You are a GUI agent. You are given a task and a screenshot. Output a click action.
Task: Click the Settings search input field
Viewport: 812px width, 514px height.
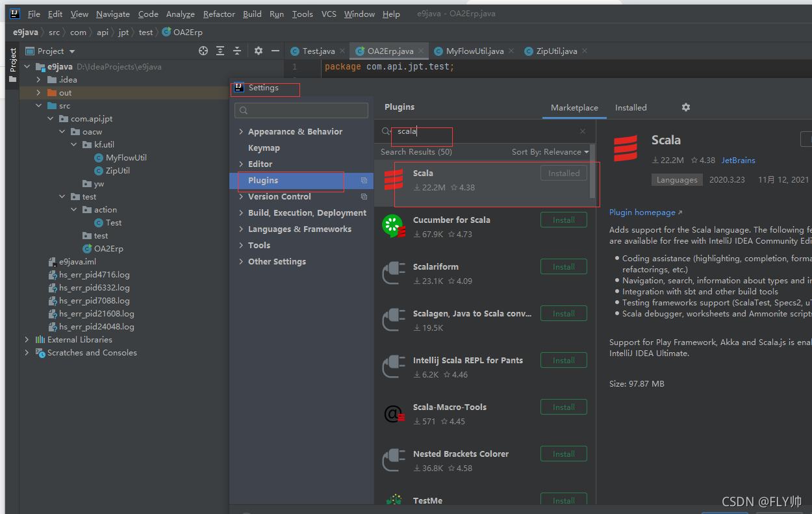click(x=301, y=110)
